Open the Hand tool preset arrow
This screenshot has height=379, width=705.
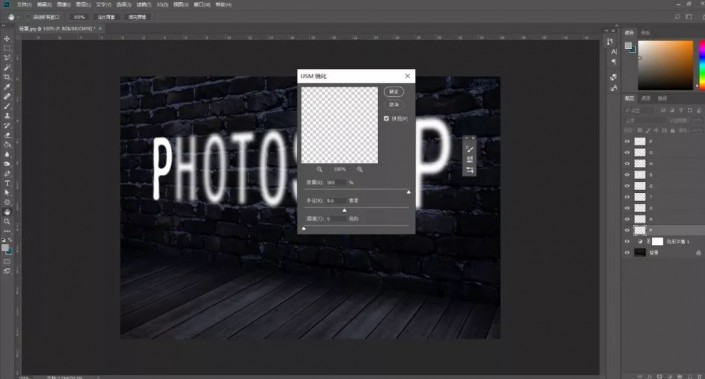(18, 17)
